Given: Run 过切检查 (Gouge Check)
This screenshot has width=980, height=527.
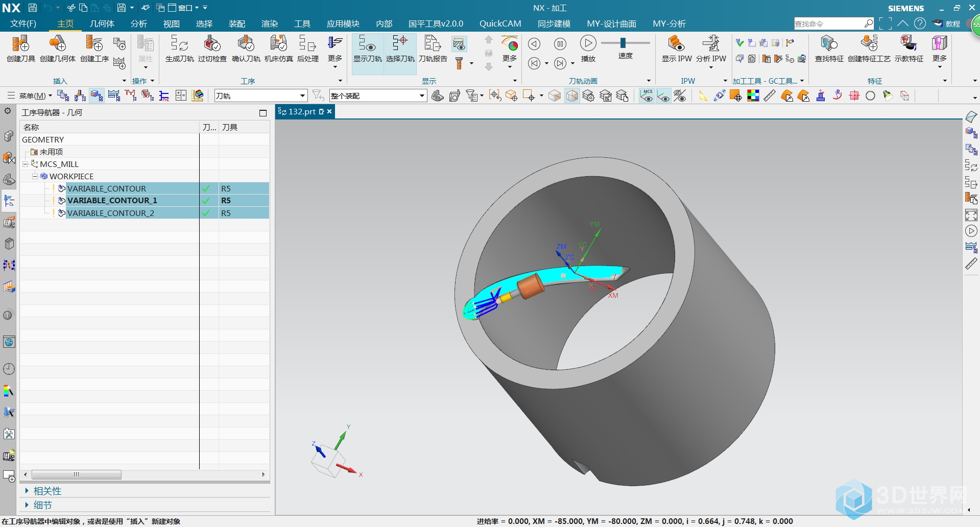Looking at the screenshot, I should [x=212, y=49].
